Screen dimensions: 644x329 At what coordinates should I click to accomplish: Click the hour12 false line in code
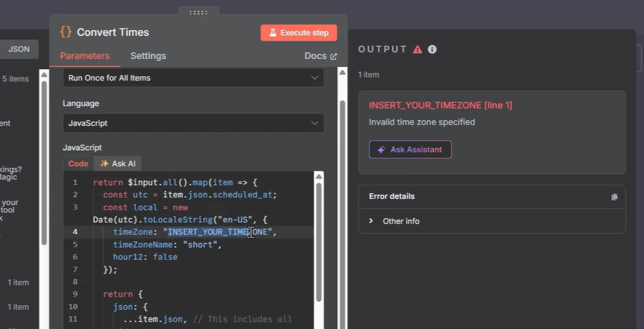coord(145,257)
